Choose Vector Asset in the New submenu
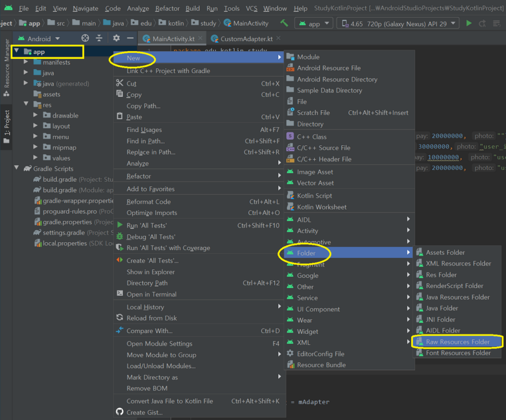 (x=315, y=183)
